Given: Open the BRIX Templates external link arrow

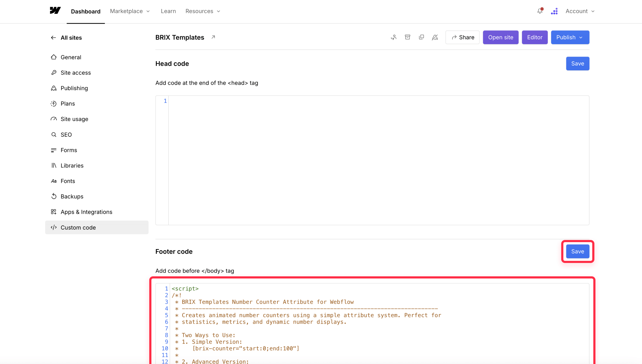Looking at the screenshot, I should click(x=213, y=37).
